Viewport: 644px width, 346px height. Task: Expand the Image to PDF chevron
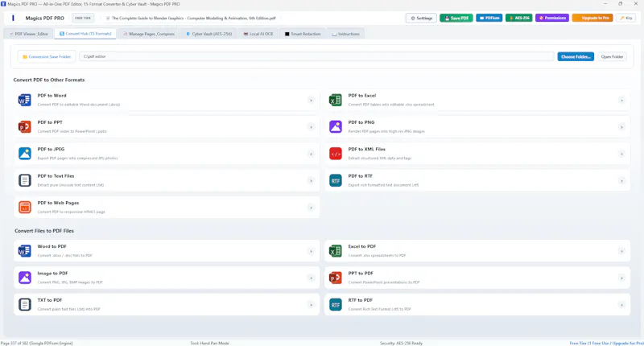tap(311, 278)
